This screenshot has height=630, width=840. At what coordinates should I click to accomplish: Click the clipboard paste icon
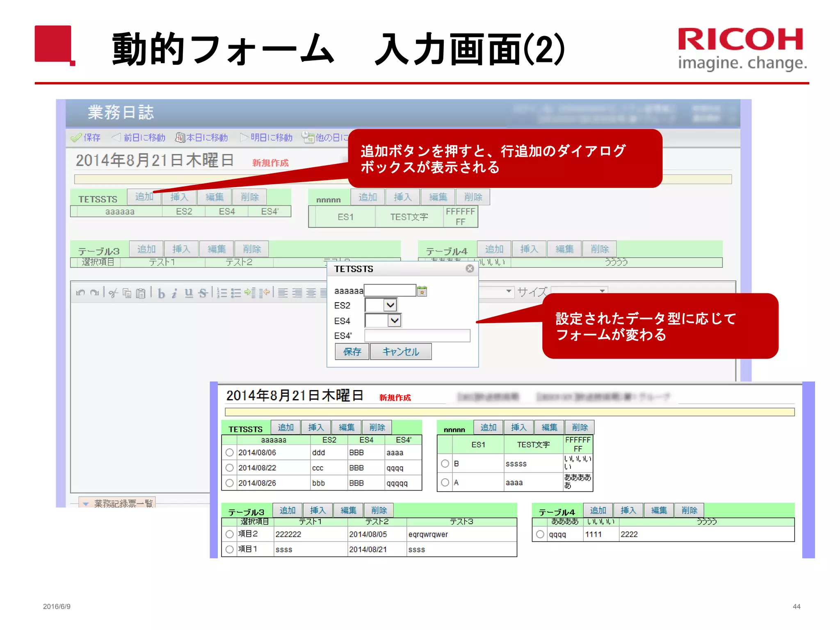pyautogui.click(x=141, y=293)
